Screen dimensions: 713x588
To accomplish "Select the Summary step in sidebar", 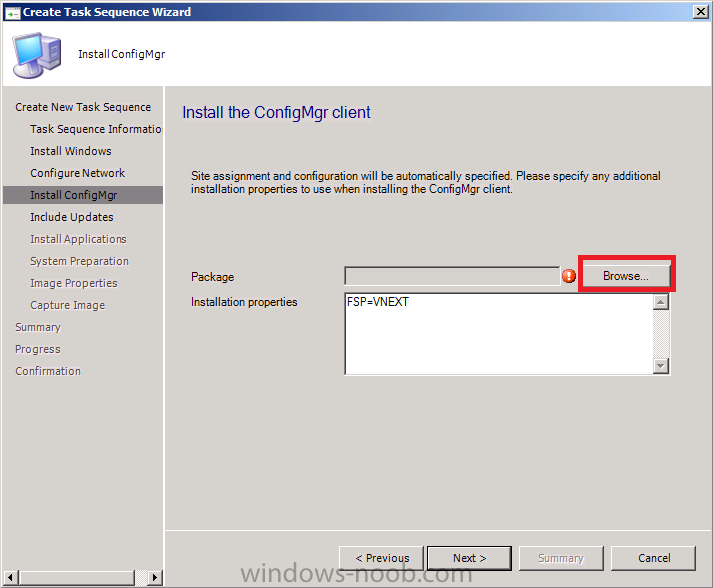I will tap(38, 327).
